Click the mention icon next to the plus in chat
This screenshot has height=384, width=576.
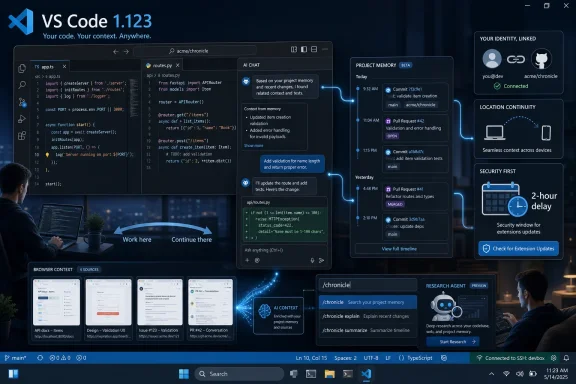coord(257,260)
